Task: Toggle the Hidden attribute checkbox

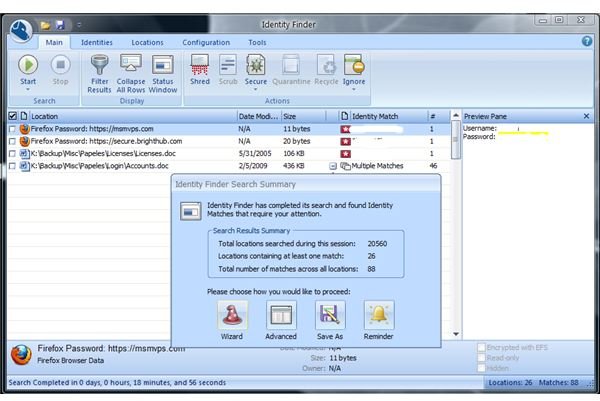Action: 481,368
